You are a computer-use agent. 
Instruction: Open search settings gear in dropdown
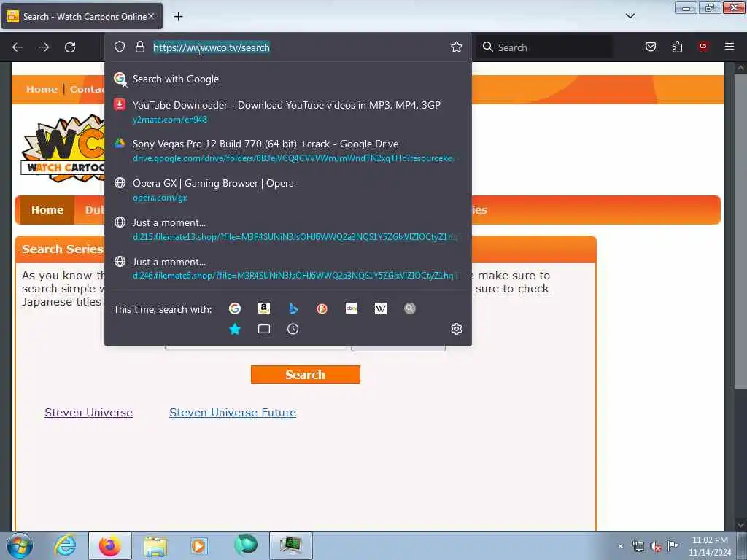click(457, 329)
